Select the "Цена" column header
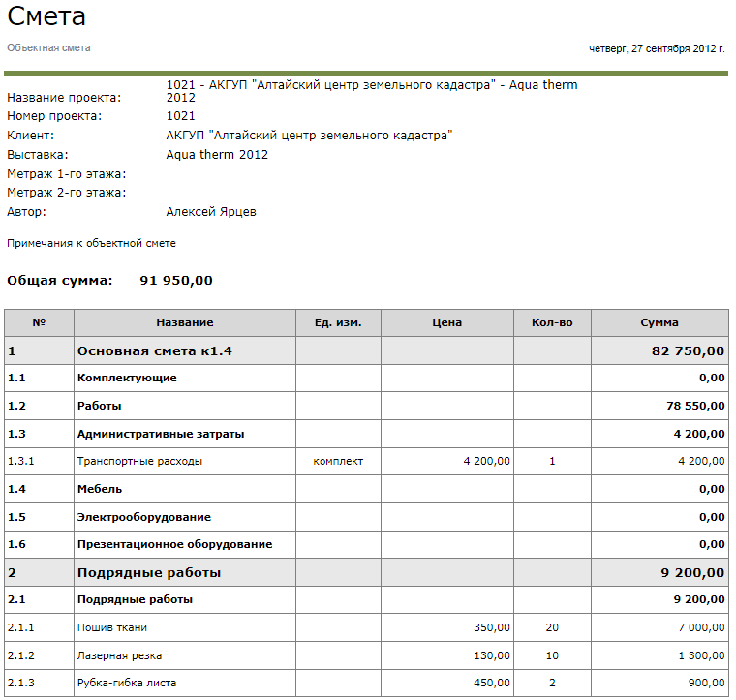The width and height of the screenshot is (736, 700). coord(446,322)
